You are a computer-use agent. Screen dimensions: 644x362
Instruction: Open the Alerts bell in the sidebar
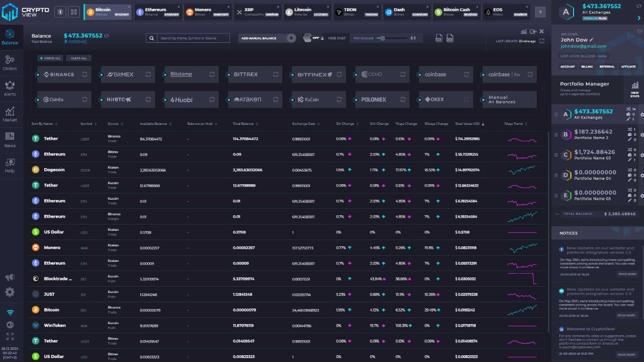10,88
